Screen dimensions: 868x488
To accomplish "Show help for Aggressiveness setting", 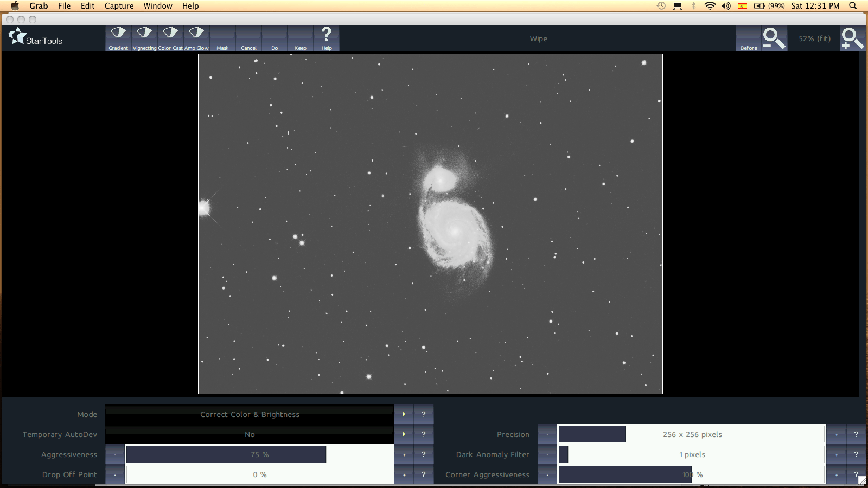I will pos(424,454).
